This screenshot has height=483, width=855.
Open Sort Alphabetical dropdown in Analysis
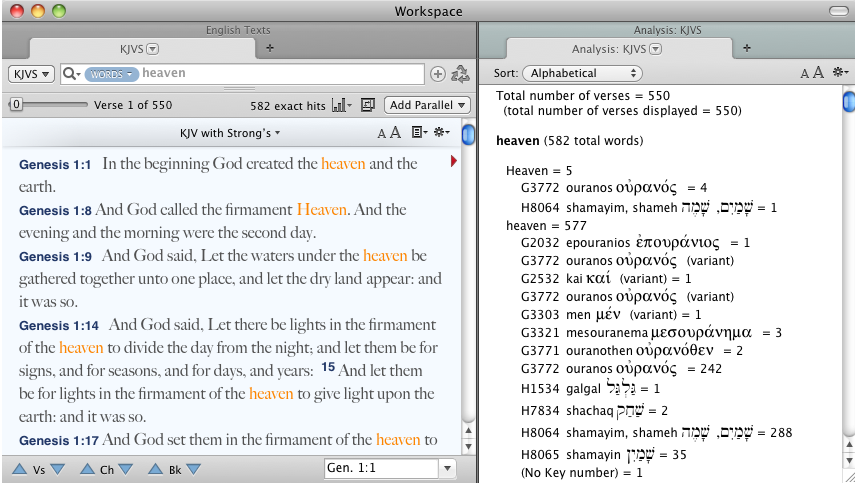point(584,73)
